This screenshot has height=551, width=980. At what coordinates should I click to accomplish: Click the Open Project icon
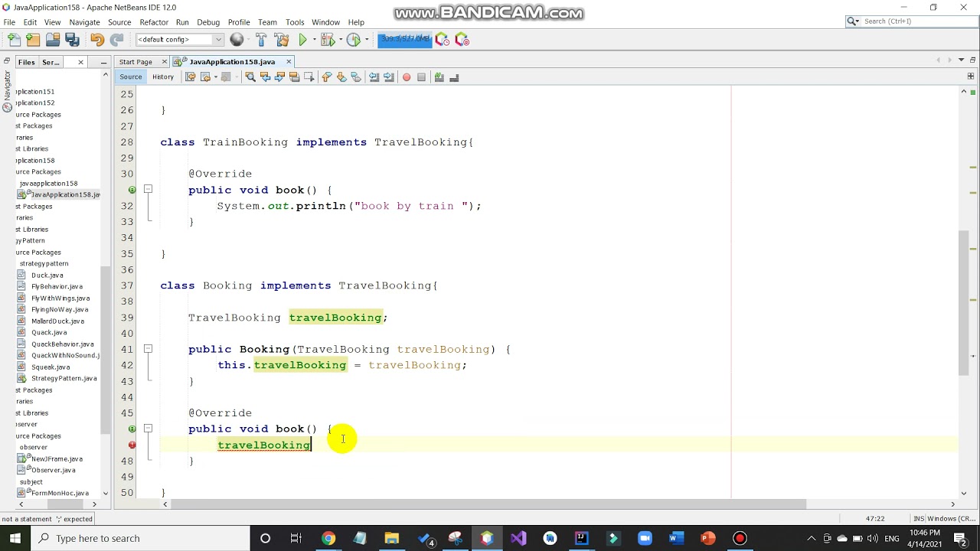[x=52, y=40]
